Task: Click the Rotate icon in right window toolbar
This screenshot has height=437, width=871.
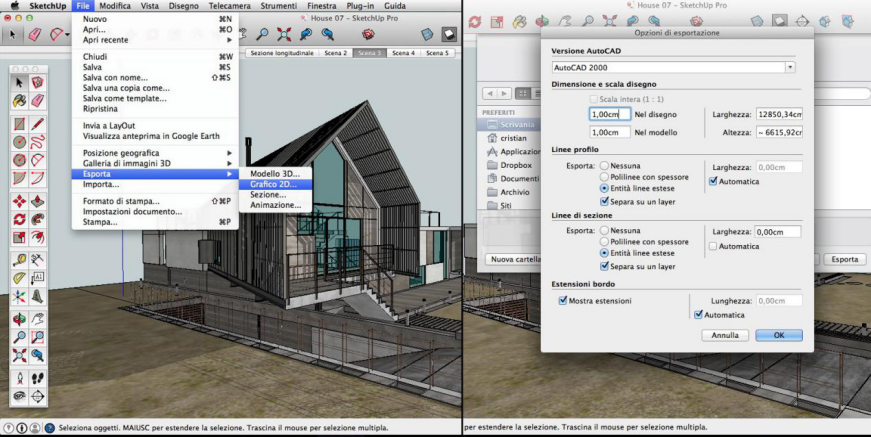Action: coord(475,21)
